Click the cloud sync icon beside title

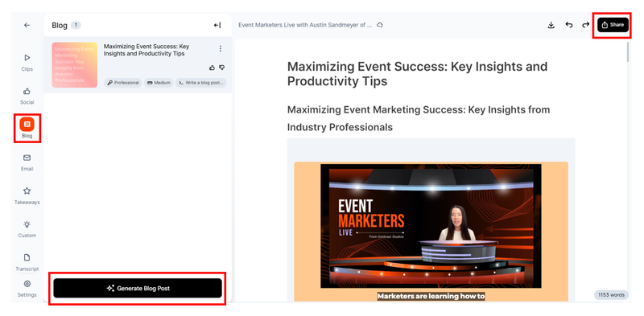click(380, 25)
